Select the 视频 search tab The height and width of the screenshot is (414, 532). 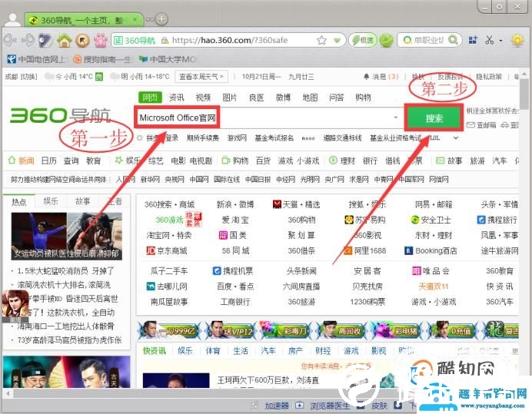pyautogui.click(x=203, y=98)
